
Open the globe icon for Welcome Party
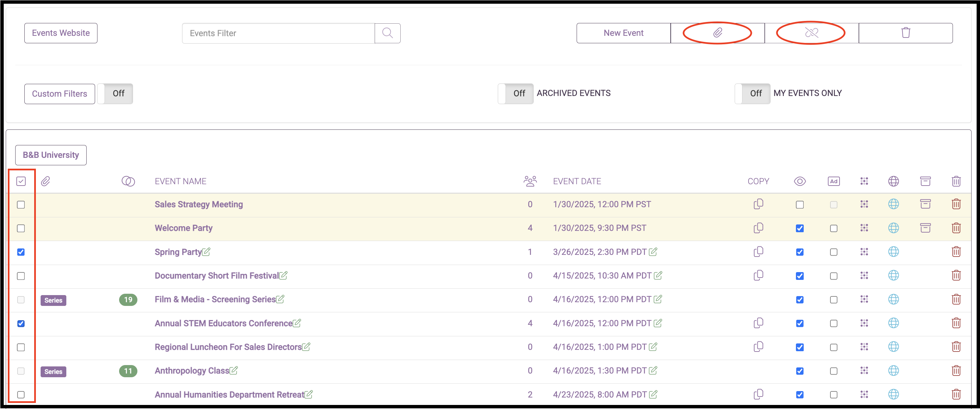click(893, 228)
